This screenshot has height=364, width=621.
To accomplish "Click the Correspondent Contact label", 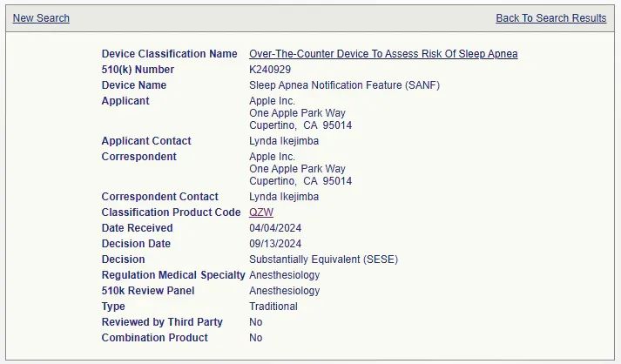I will [x=159, y=197].
